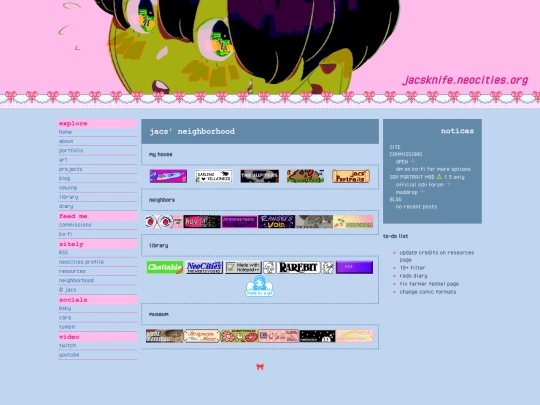Open the bsky social link

point(65,308)
